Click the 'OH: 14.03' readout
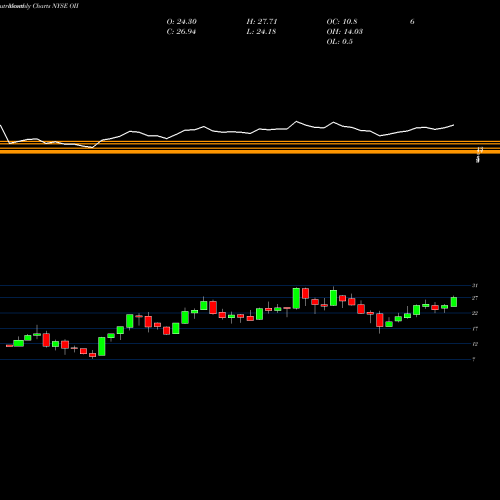 click(x=345, y=32)
